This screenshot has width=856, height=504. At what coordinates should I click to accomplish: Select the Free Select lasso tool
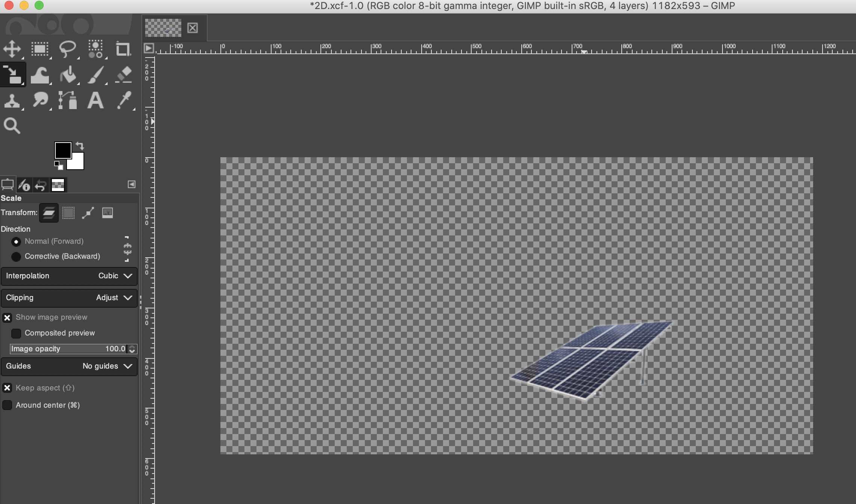[68, 49]
